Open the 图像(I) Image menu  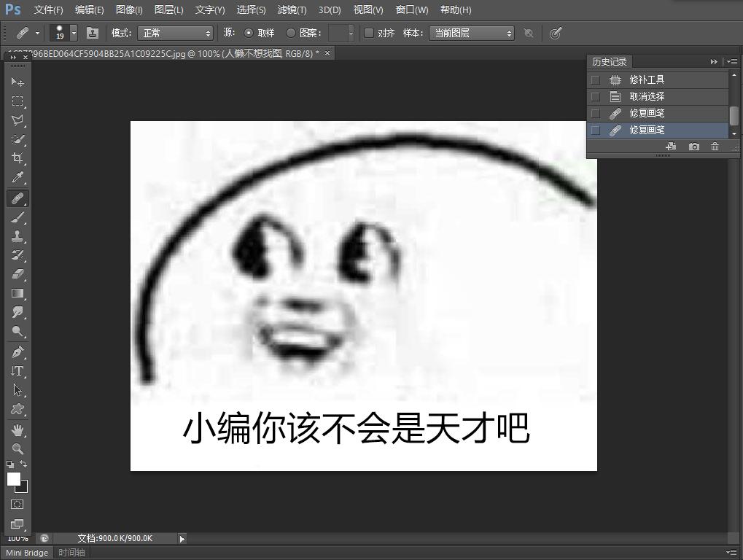click(x=129, y=9)
